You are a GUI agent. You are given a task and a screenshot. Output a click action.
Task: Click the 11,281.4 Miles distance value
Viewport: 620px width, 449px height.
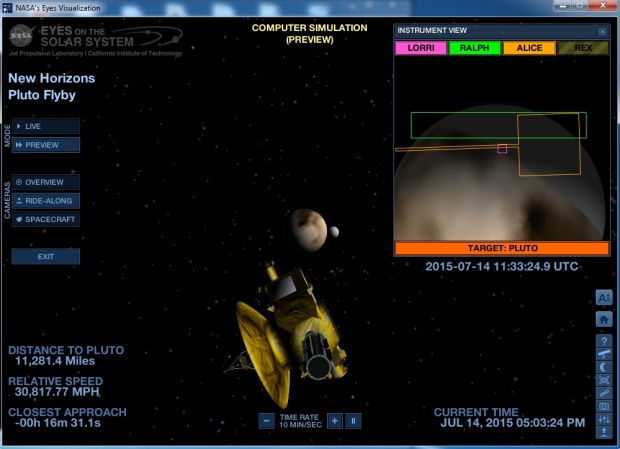pos(55,361)
